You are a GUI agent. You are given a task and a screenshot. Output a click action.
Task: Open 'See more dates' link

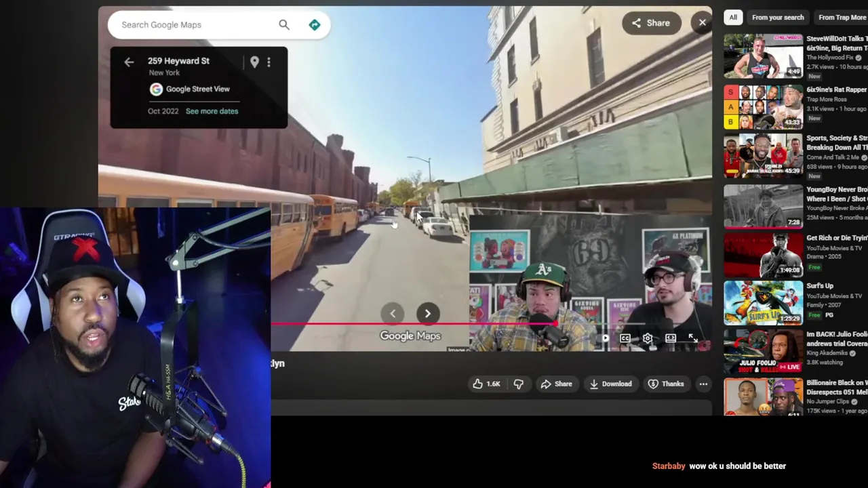coord(212,111)
